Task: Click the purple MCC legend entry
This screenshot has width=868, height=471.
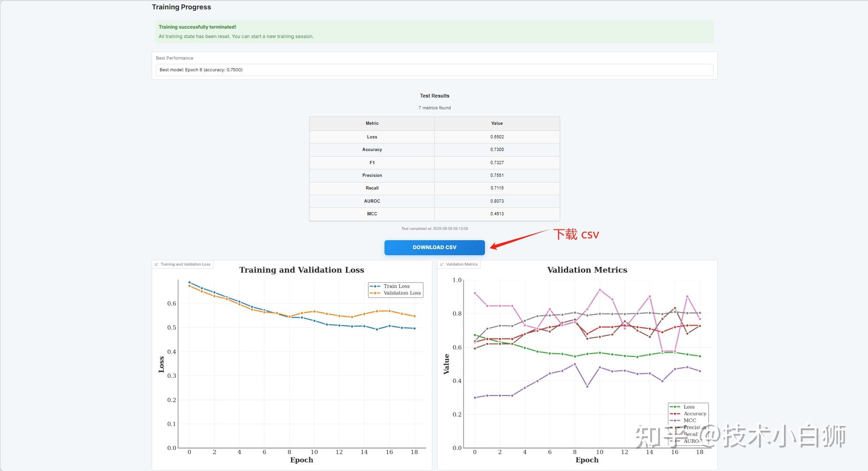Action: tap(683, 420)
